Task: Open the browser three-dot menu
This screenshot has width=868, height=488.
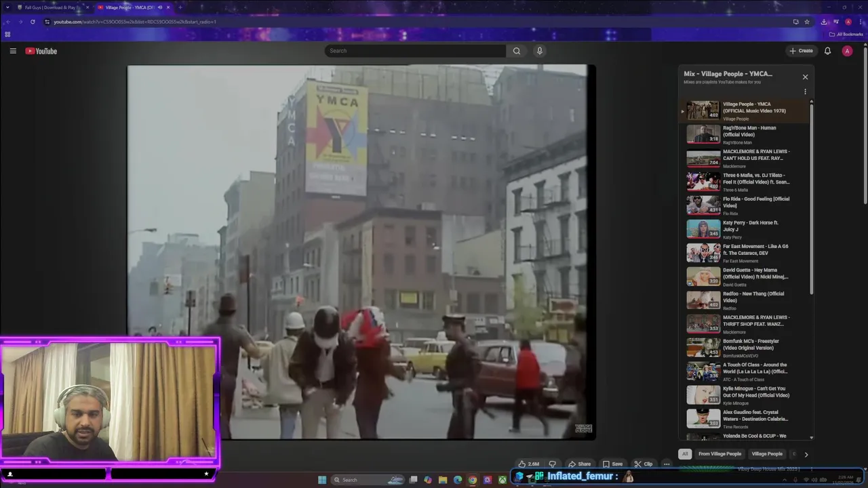Action: (x=861, y=22)
